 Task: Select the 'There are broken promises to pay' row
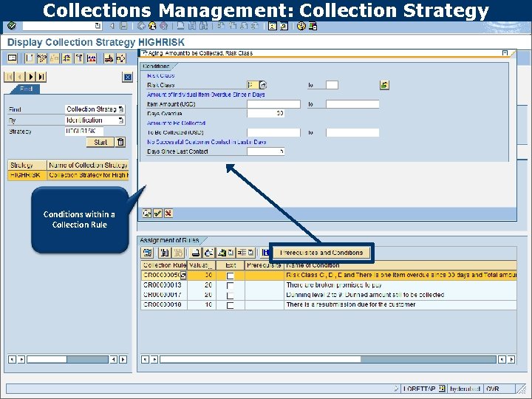pyautogui.click(x=329, y=285)
